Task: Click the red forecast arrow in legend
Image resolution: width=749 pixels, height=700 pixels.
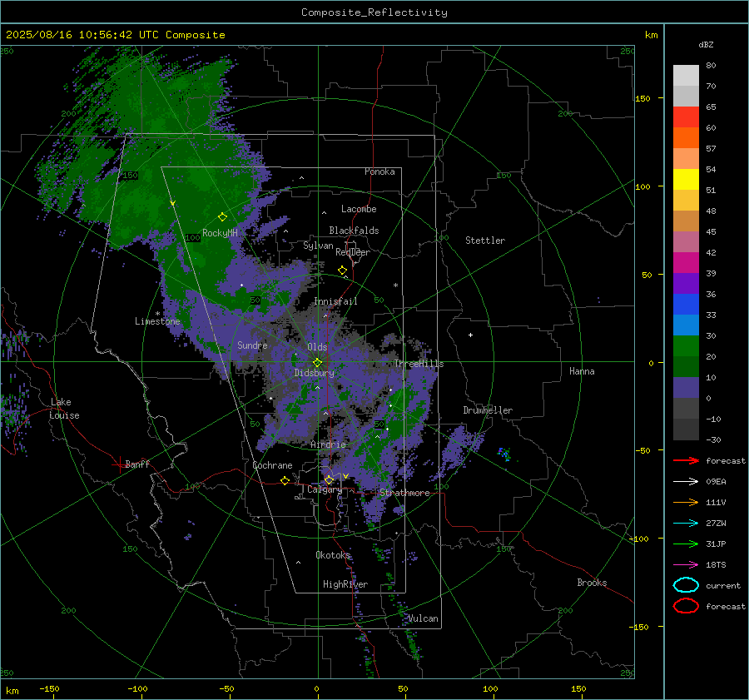Action: [686, 460]
